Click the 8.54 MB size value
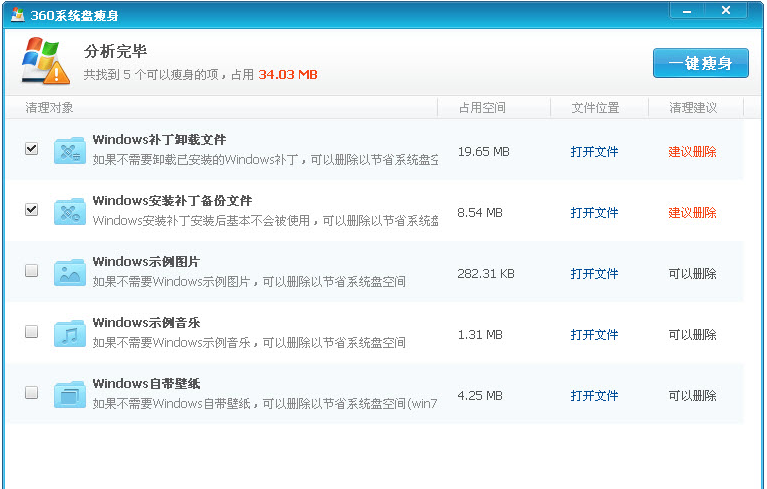Screen dimensions: 767x489 click(480, 213)
